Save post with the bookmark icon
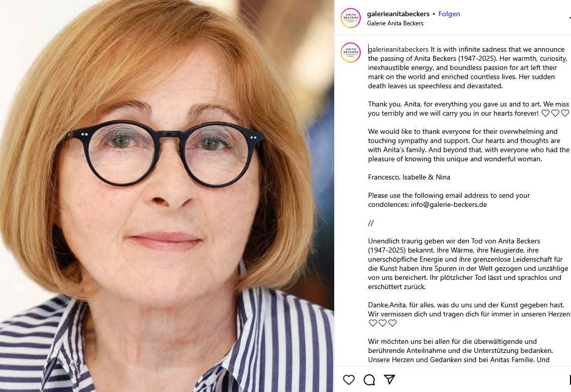571x392 pixels. click(569, 380)
